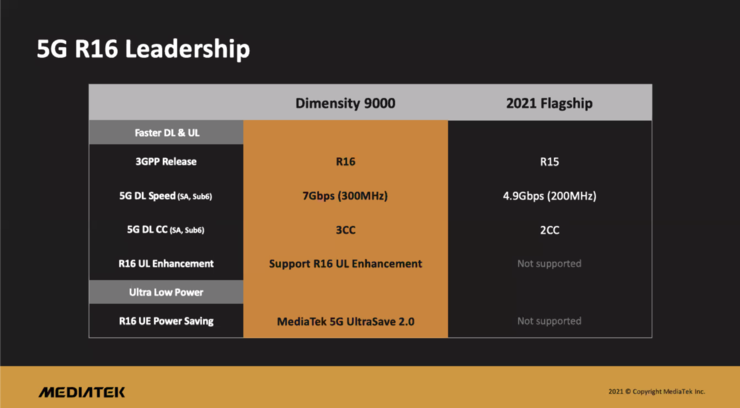
Task: Click the 2021 Flagship column header
Action: tap(549, 103)
